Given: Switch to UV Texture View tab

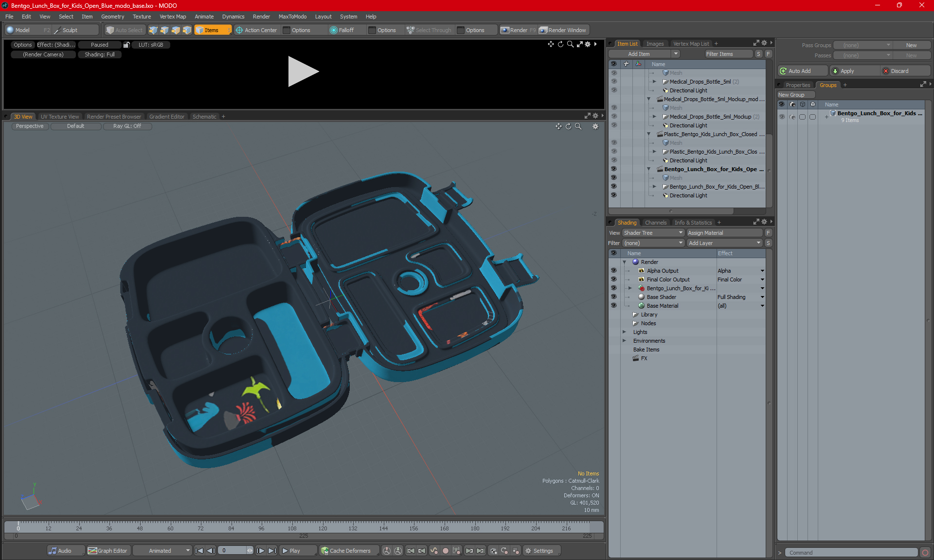Looking at the screenshot, I should click(x=60, y=117).
